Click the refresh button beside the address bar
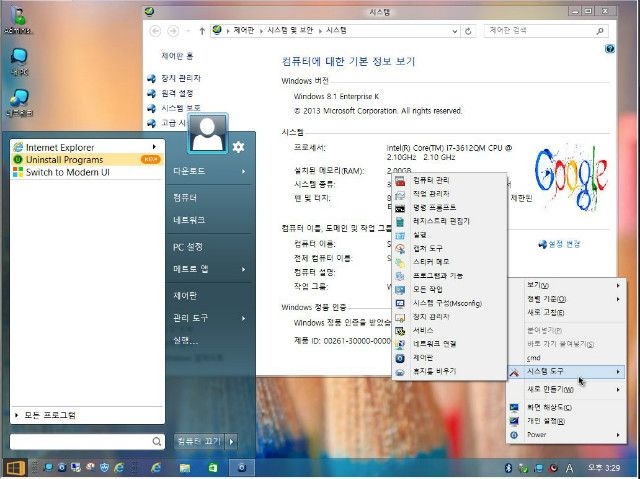640x479 pixels. [x=468, y=31]
